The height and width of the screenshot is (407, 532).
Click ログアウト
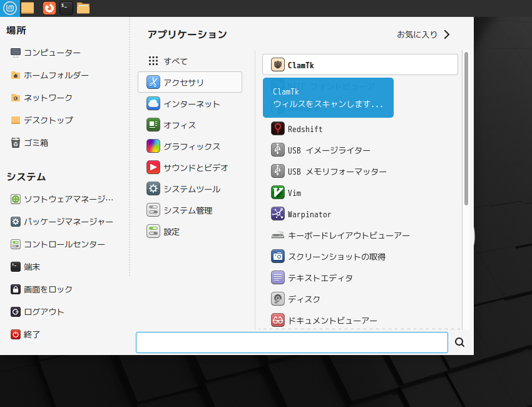38,312
